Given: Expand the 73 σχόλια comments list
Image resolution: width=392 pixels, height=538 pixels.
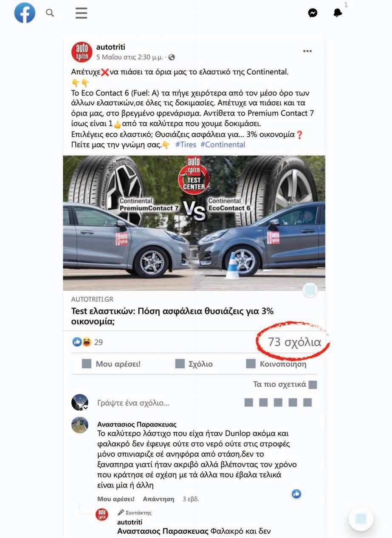Looking at the screenshot, I should pos(294,342).
